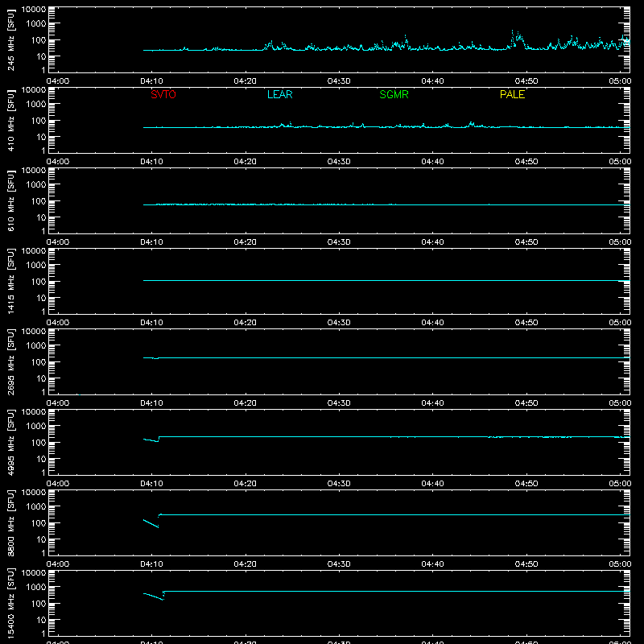Click the 1000 y-axis label on 15400 MHz plot
This screenshot has width=644, height=644.
[x=36, y=588]
